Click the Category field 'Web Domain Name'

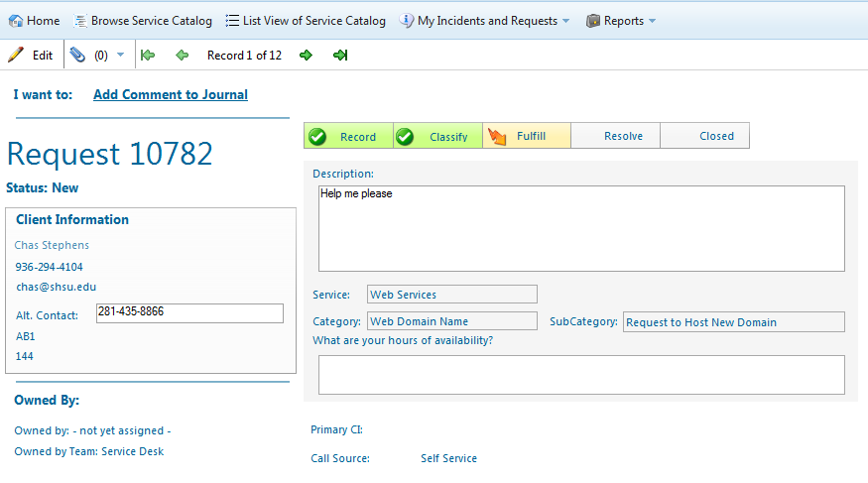[x=452, y=321]
